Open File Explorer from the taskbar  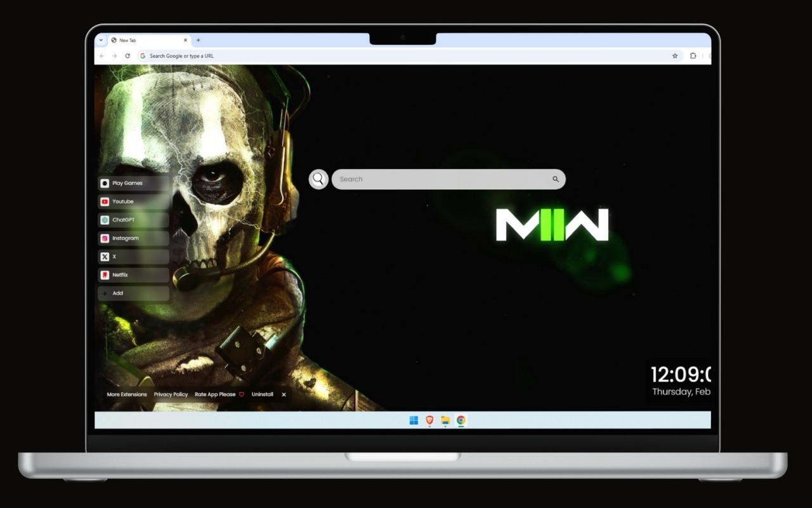point(445,420)
